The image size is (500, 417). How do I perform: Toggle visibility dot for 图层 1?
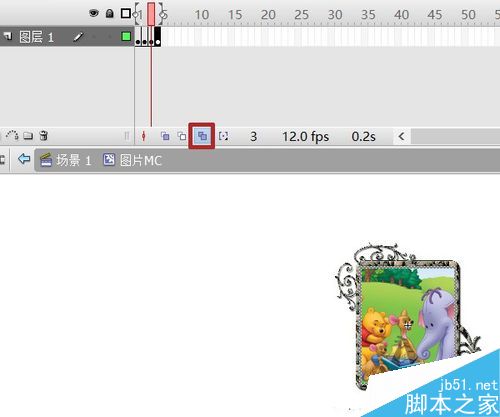coord(94,37)
